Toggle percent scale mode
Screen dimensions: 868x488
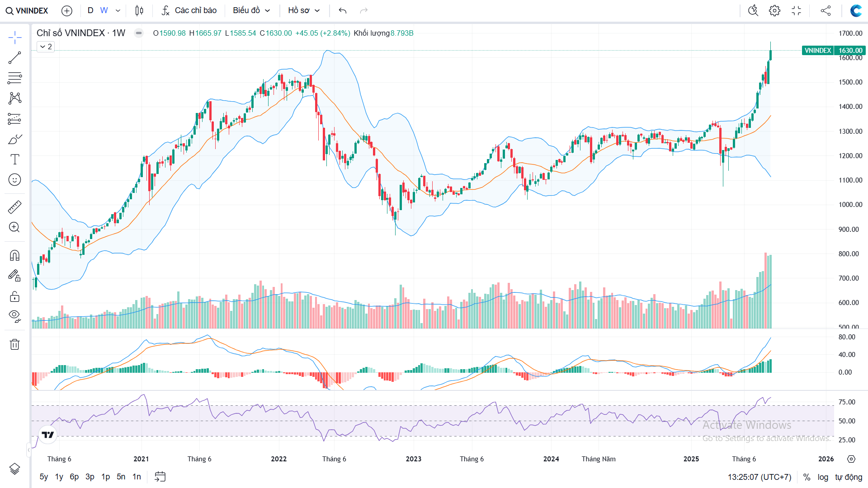pos(807,477)
